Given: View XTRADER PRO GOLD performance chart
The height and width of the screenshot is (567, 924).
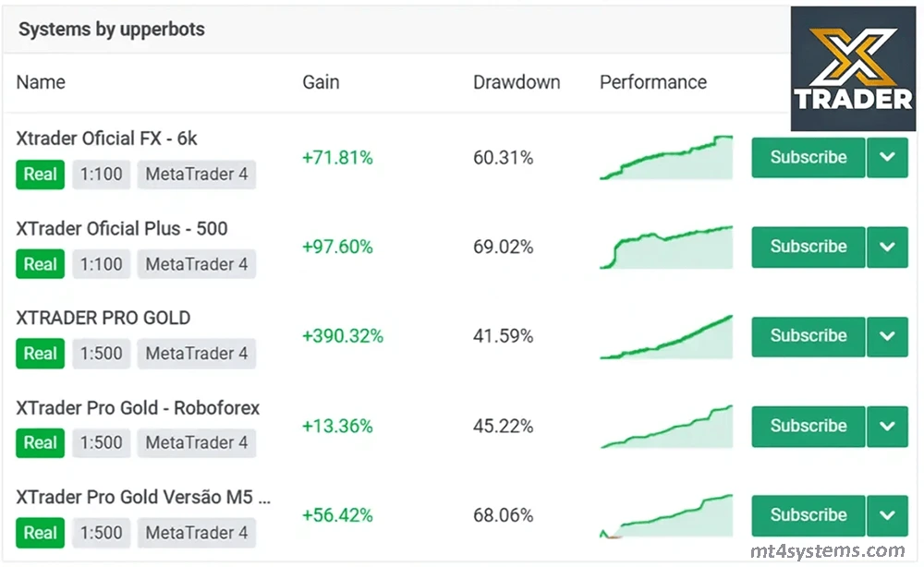Looking at the screenshot, I should point(666,337).
